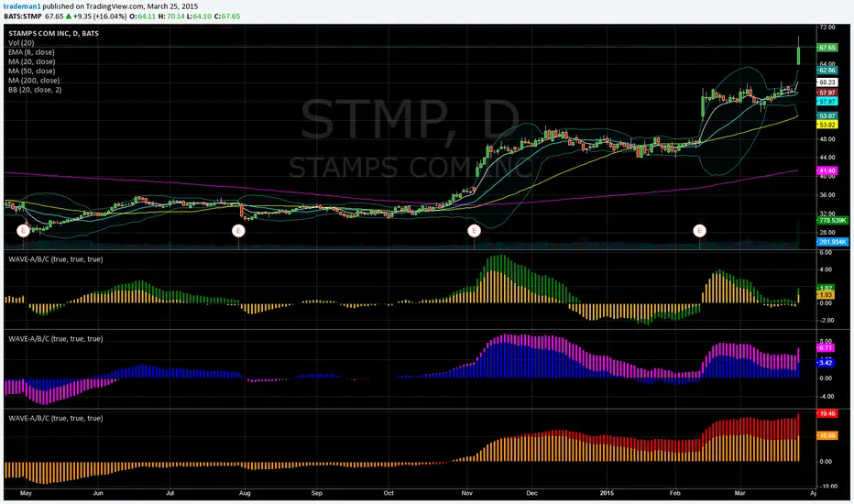The width and height of the screenshot is (854, 504).
Task: Click the red 57.97 price axis label
Action: (x=827, y=93)
